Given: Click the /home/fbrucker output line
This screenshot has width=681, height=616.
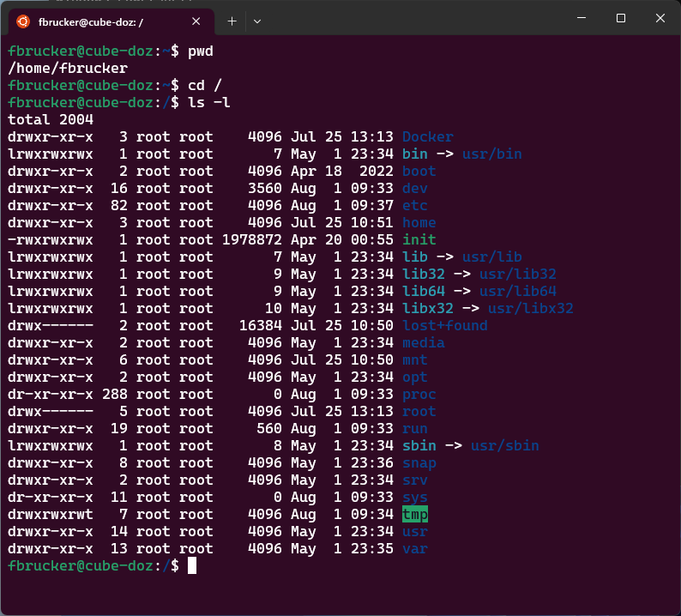Looking at the screenshot, I should pos(68,68).
